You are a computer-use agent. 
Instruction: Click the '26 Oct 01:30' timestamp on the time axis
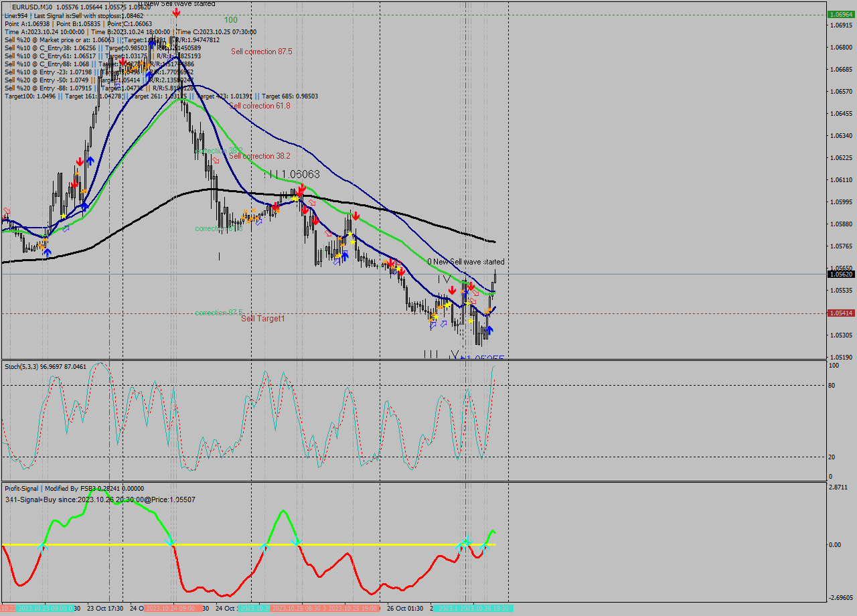click(x=405, y=608)
